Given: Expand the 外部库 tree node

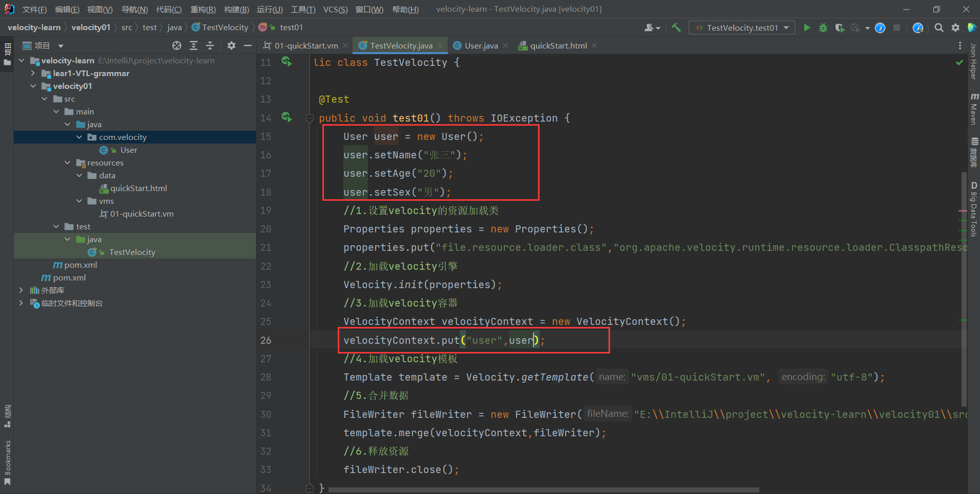Looking at the screenshot, I should pyautogui.click(x=21, y=290).
